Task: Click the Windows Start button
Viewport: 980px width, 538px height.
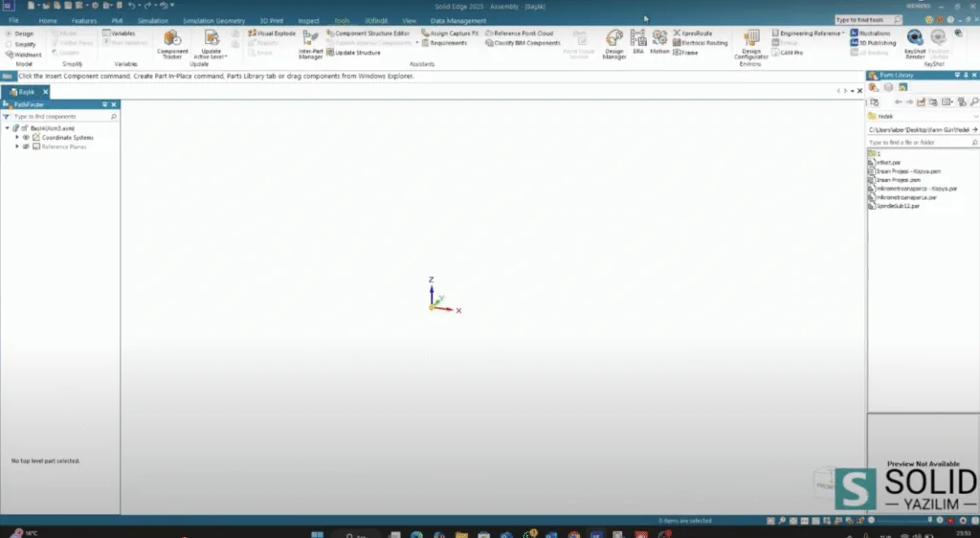Action: 317,534
